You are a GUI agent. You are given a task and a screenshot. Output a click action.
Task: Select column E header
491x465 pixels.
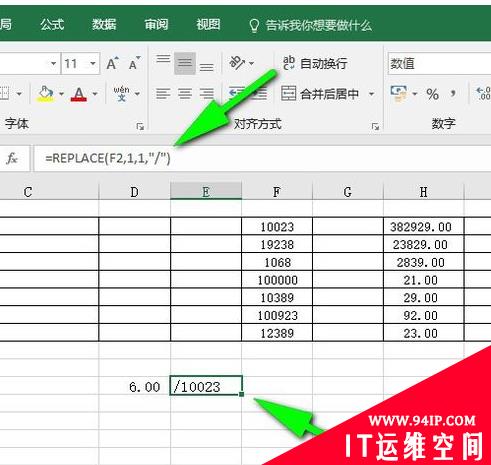pos(206,191)
